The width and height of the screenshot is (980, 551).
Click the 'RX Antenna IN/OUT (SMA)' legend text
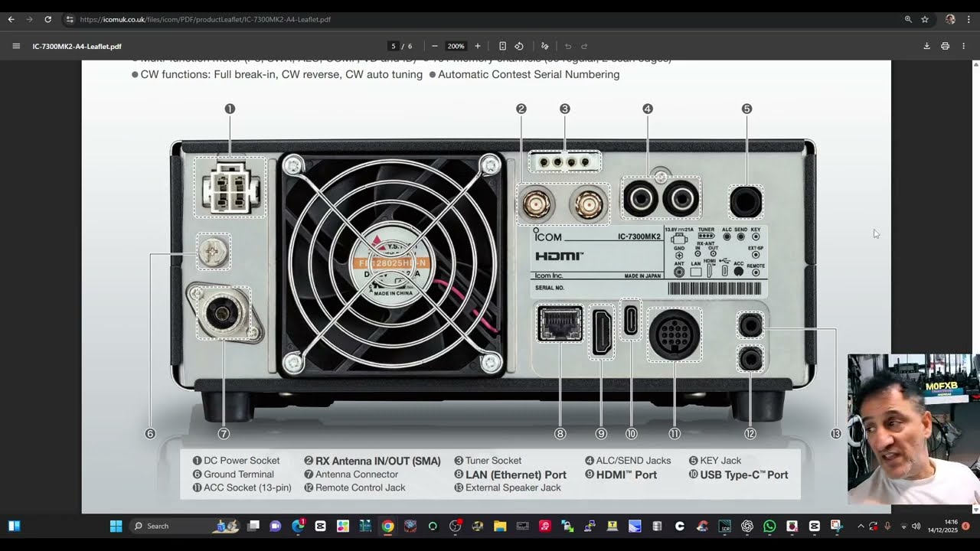pyautogui.click(x=378, y=461)
